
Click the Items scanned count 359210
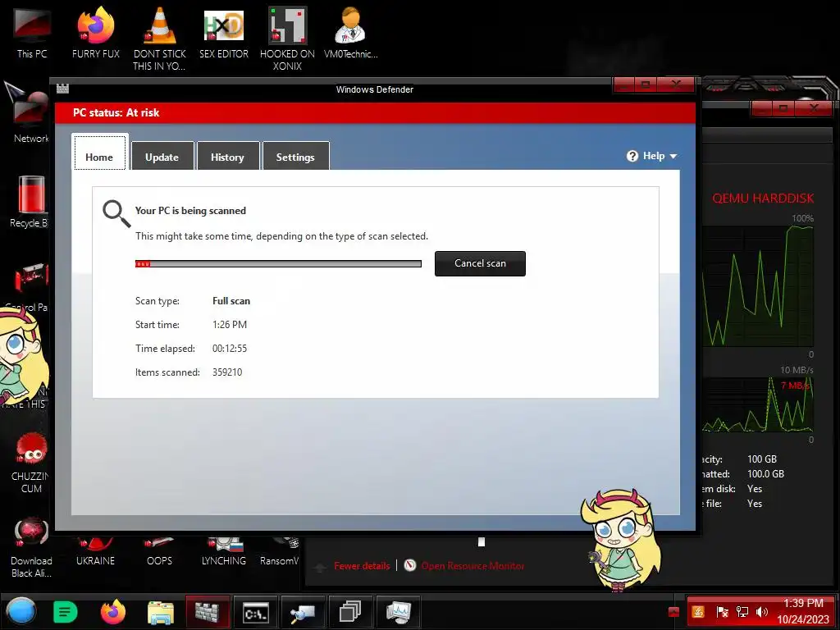point(227,372)
